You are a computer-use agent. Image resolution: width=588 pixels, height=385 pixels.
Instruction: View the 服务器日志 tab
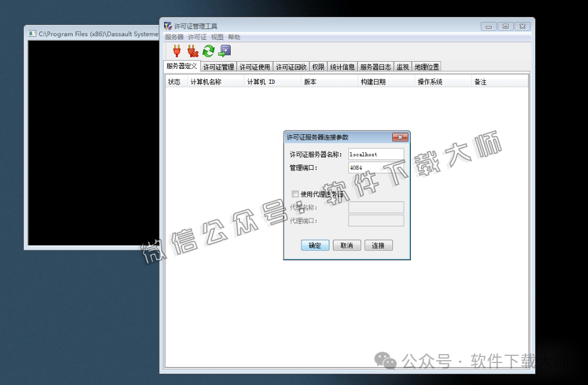pyautogui.click(x=373, y=67)
